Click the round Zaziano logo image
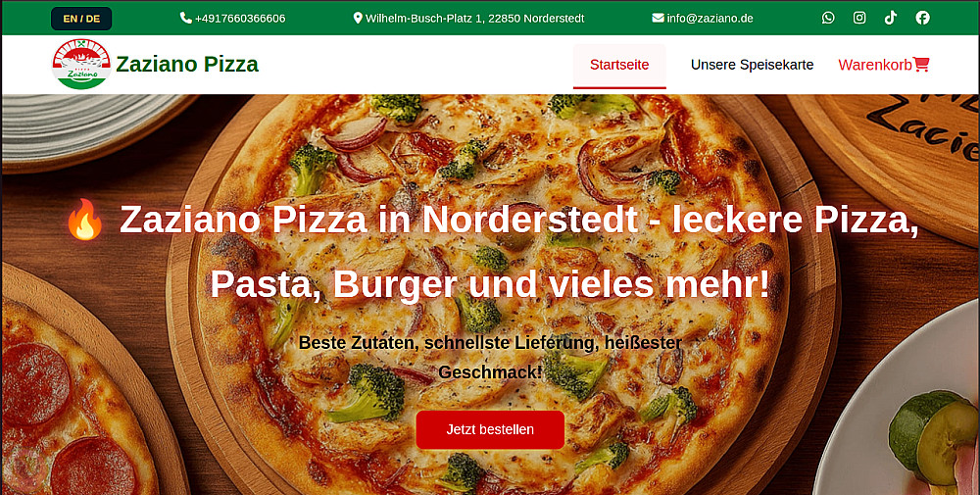The width and height of the screenshot is (980, 495). [x=81, y=65]
